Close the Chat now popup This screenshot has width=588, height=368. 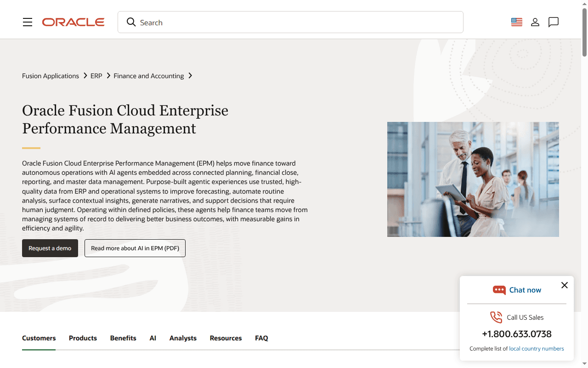tap(565, 285)
